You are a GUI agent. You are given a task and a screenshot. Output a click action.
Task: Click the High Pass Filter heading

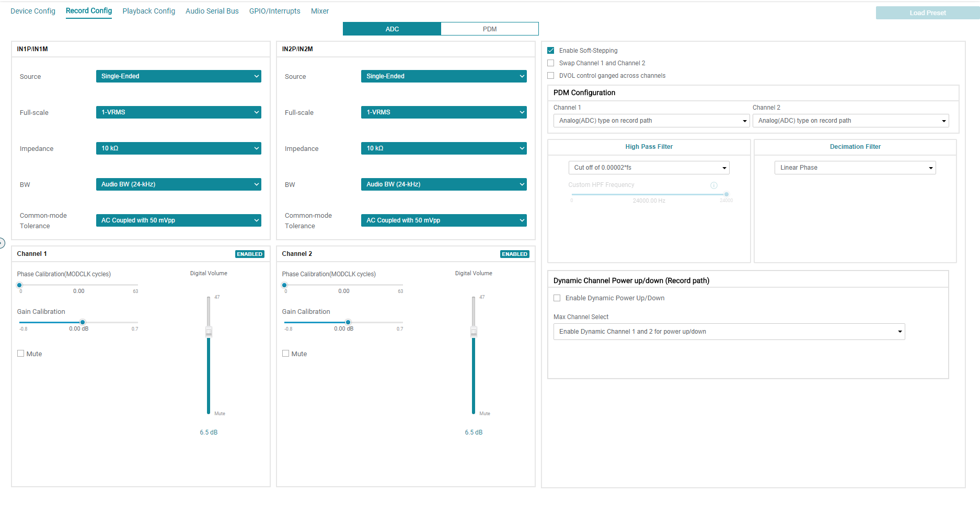pyautogui.click(x=649, y=147)
